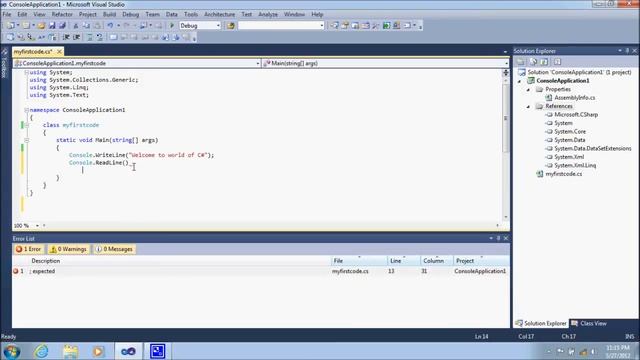Open the Extension Manager toolbar icon
Screen dimensions: 640x360
(x=396, y=26)
